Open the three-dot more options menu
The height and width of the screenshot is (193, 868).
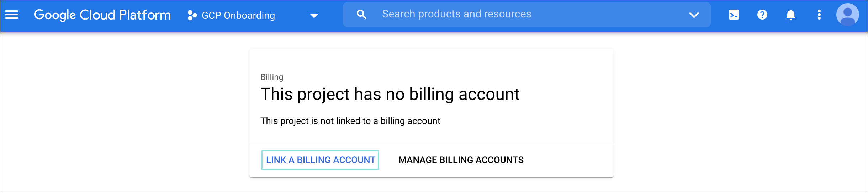pyautogui.click(x=819, y=15)
